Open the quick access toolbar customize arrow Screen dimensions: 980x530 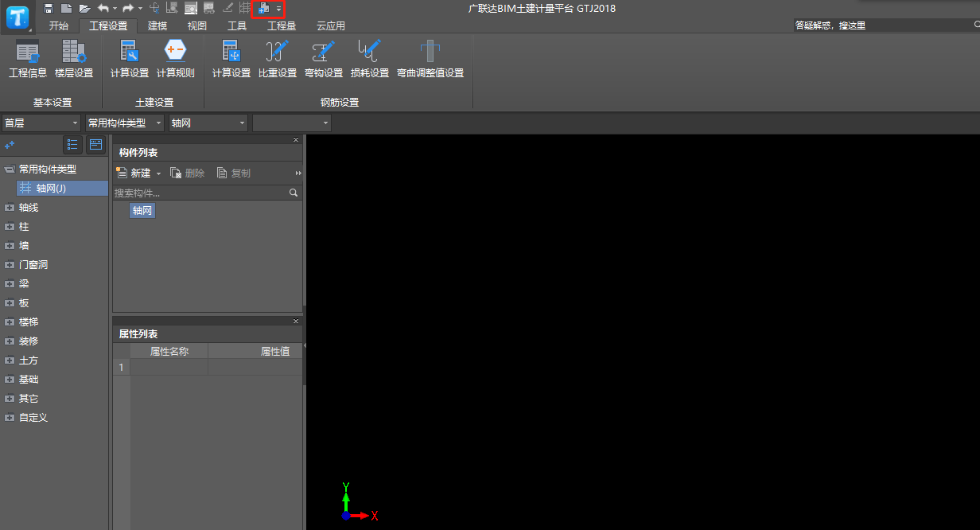point(279,9)
